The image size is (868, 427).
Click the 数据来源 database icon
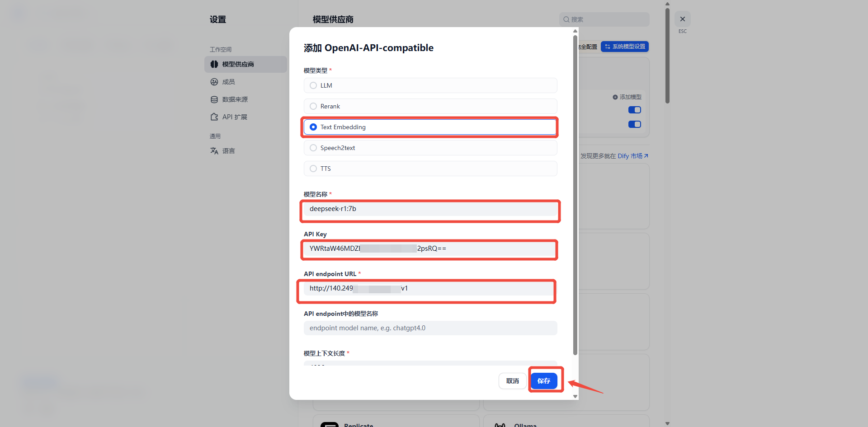[214, 99]
